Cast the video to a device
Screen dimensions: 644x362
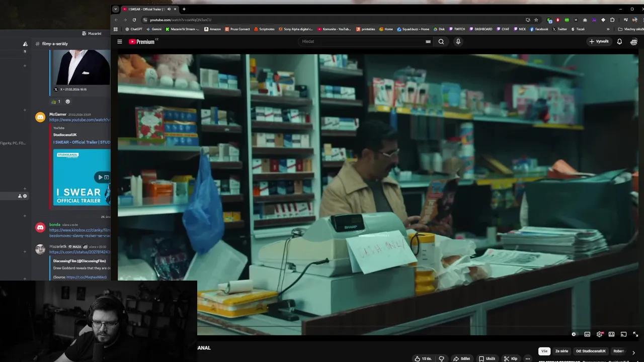pos(623,334)
